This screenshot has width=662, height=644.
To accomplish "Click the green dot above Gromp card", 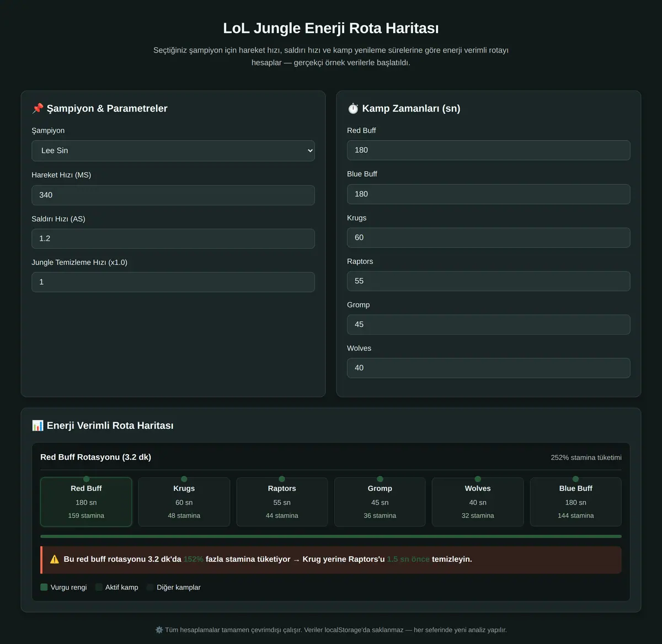I will pos(380,479).
